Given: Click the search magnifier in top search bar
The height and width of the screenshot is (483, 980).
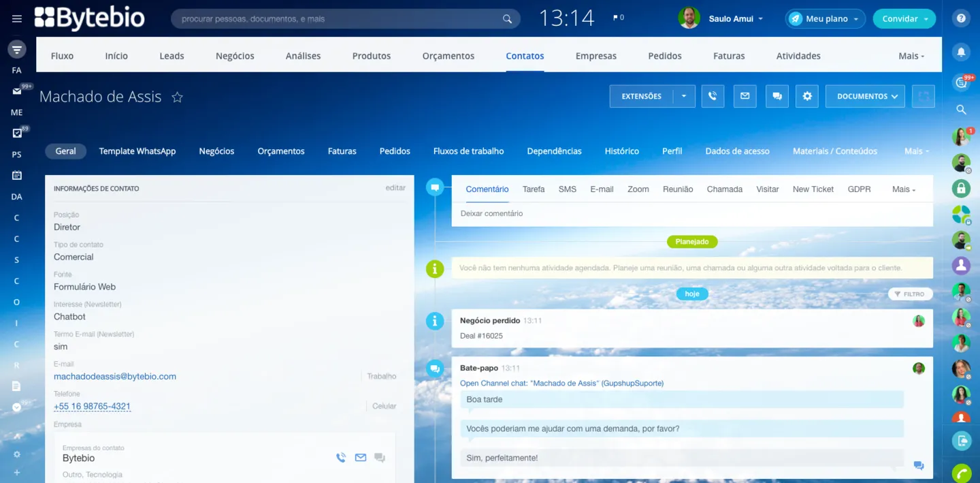Looking at the screenshot, I should click(507, 19).
